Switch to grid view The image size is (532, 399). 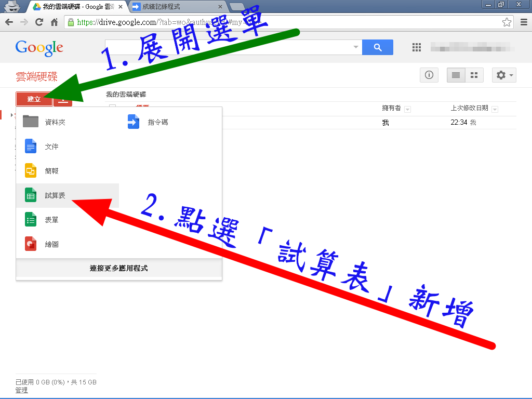click(x=474, y=75)
